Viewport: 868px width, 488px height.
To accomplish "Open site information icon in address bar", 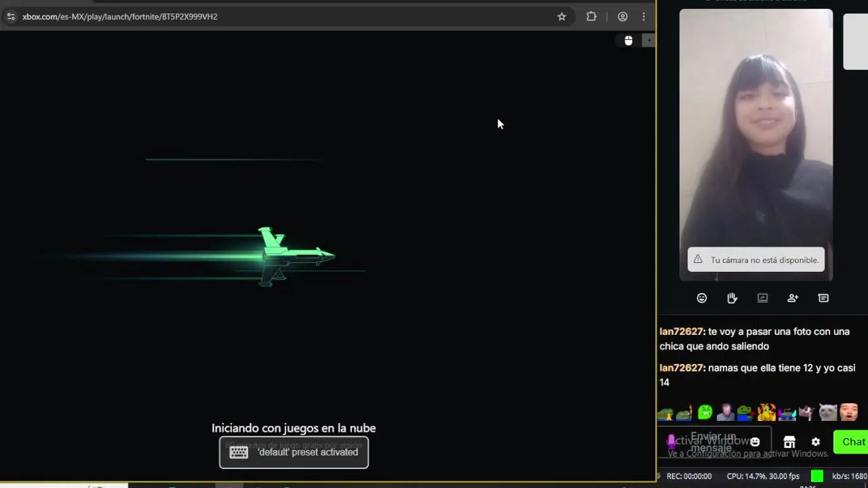I will click(11, 16).
